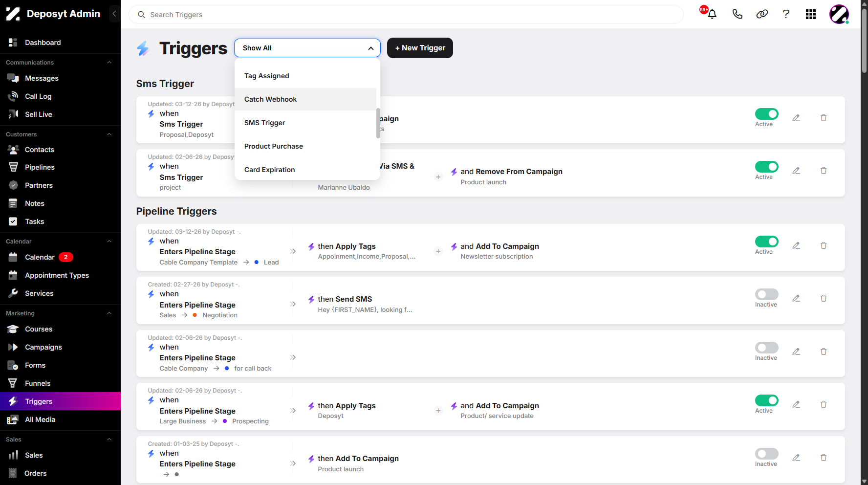This screenshot has width=868, height=485.
Task: Open the link icon in the top bar
Action: 762,14
